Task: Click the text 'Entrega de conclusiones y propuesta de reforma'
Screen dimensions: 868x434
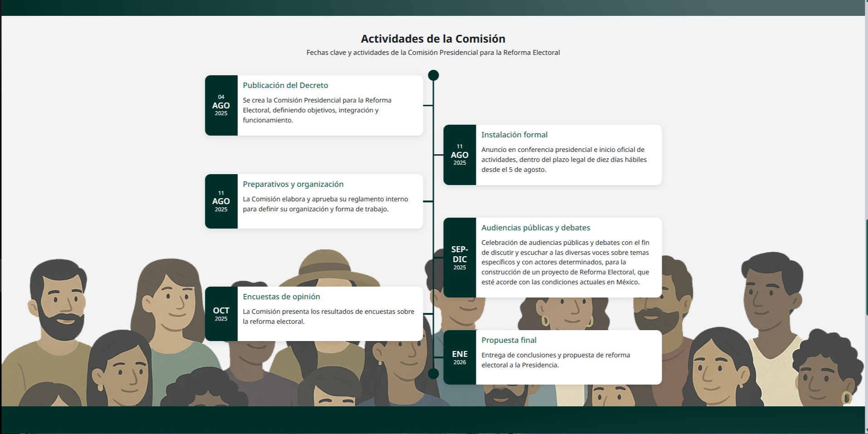Action: click(556, 355)
